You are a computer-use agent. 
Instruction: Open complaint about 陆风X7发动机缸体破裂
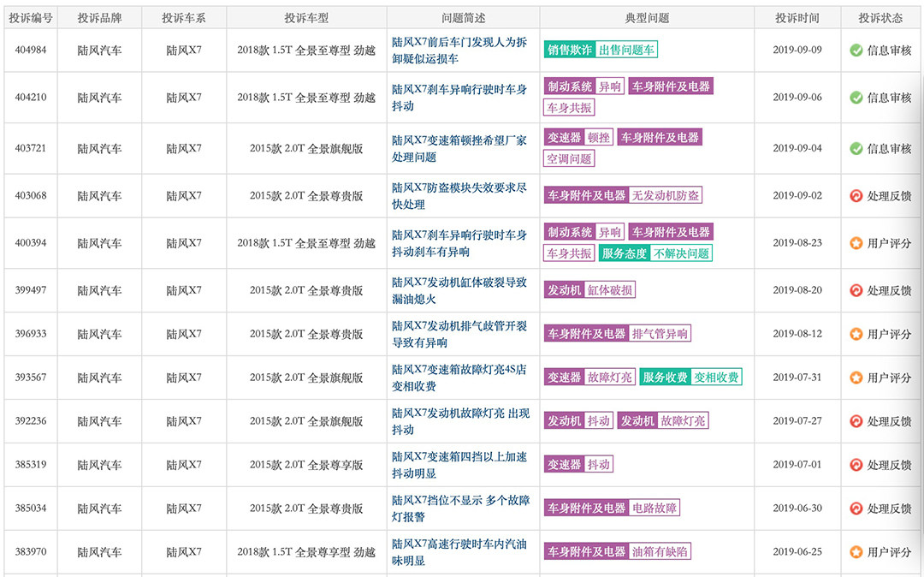tap(459, 290)
